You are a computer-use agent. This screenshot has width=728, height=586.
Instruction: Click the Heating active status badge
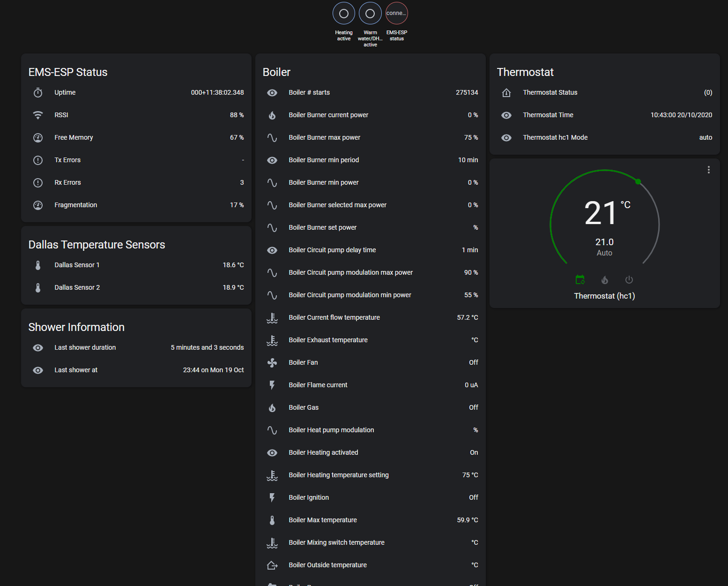coord(343,14)
